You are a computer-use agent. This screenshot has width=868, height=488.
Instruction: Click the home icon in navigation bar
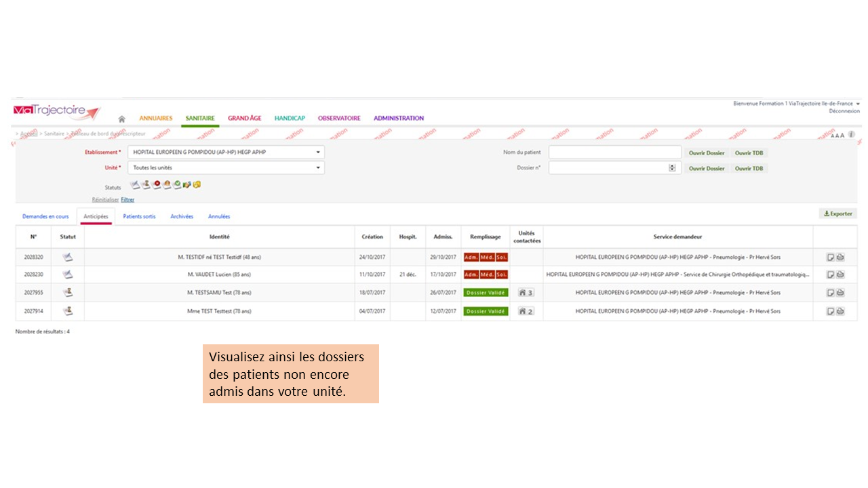click(122, 119)
